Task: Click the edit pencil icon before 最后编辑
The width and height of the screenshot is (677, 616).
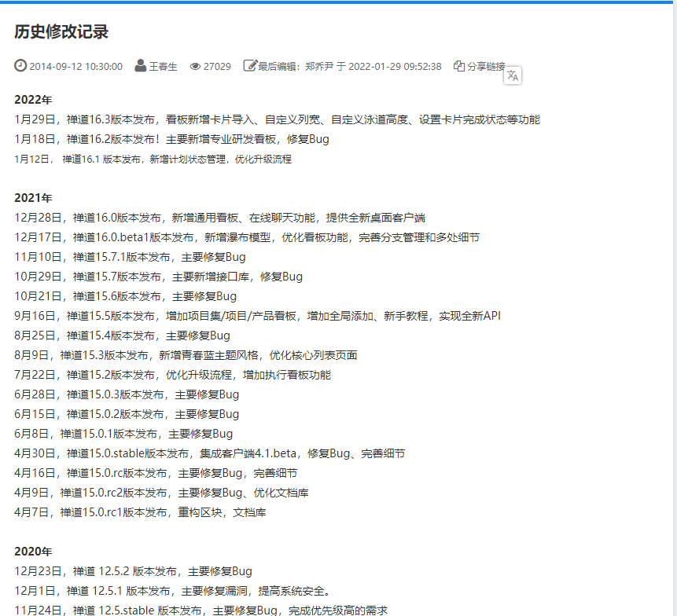Action: [250, 65]
